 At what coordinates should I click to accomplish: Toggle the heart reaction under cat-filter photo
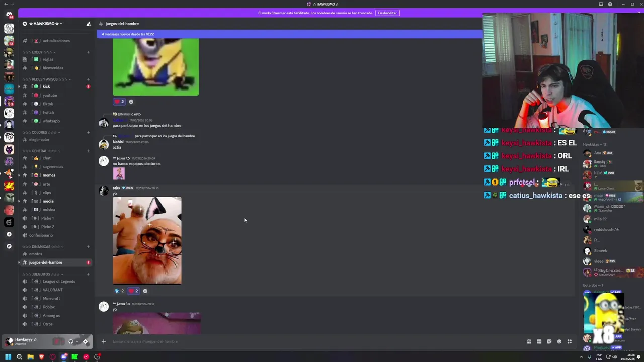pos(133,291)
